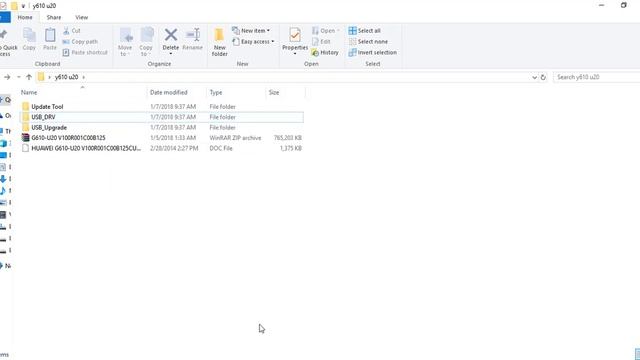Sort by Date modified column
The image size is (640, 360).
click(169, 93)
